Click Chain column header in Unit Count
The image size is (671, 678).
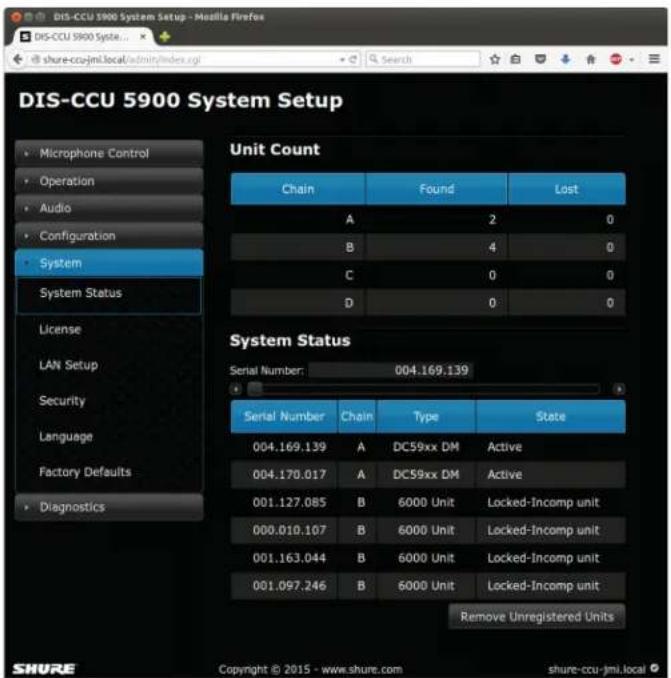click(298, 189)
